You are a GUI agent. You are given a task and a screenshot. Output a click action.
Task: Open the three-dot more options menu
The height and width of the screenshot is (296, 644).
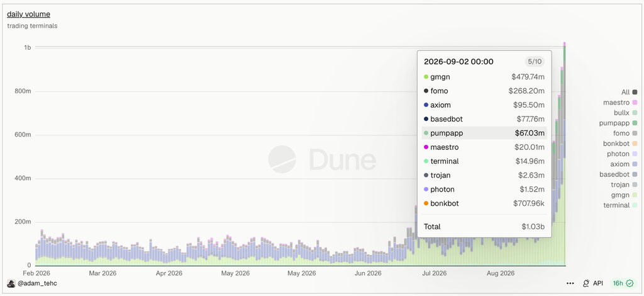(570, 283)
